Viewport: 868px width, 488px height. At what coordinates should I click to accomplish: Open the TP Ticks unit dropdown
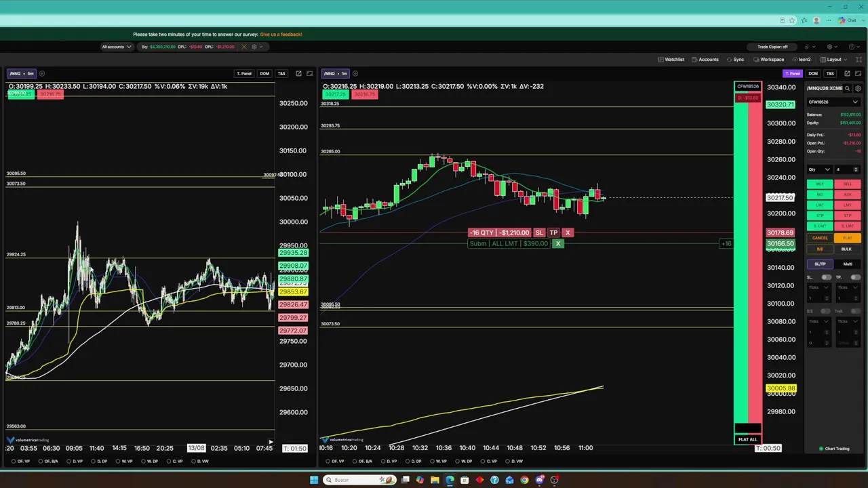click(848, 287)
